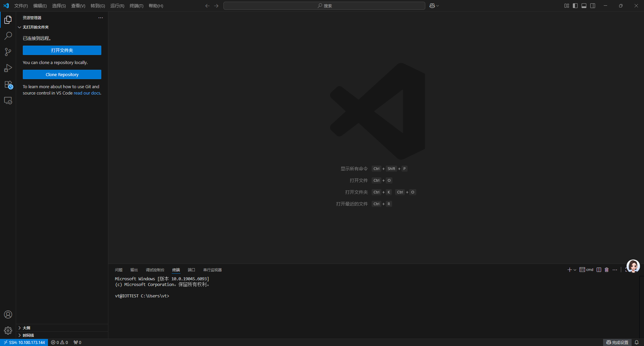Open the Search view in sidebar
This screenshot has width=644, height=346.
point(8,36)
